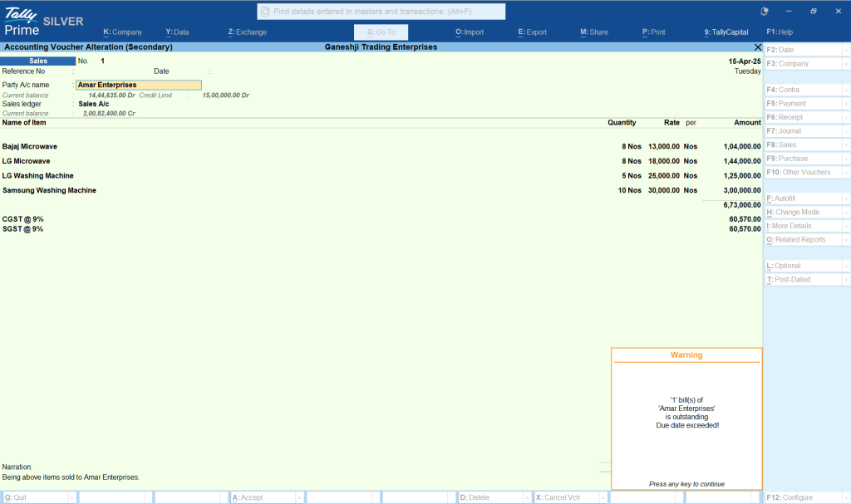Click D: Delete in the bottom bar

click(491, 497)
